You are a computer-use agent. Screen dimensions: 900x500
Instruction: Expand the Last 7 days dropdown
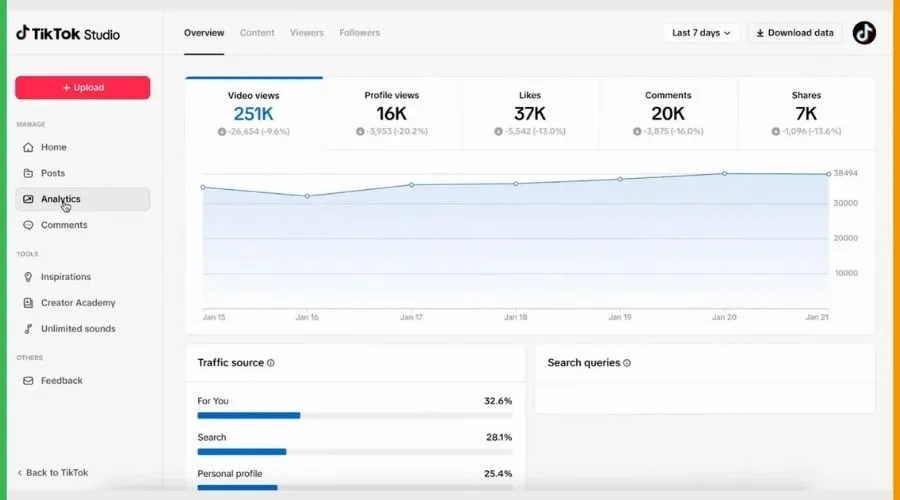point(701,33)
